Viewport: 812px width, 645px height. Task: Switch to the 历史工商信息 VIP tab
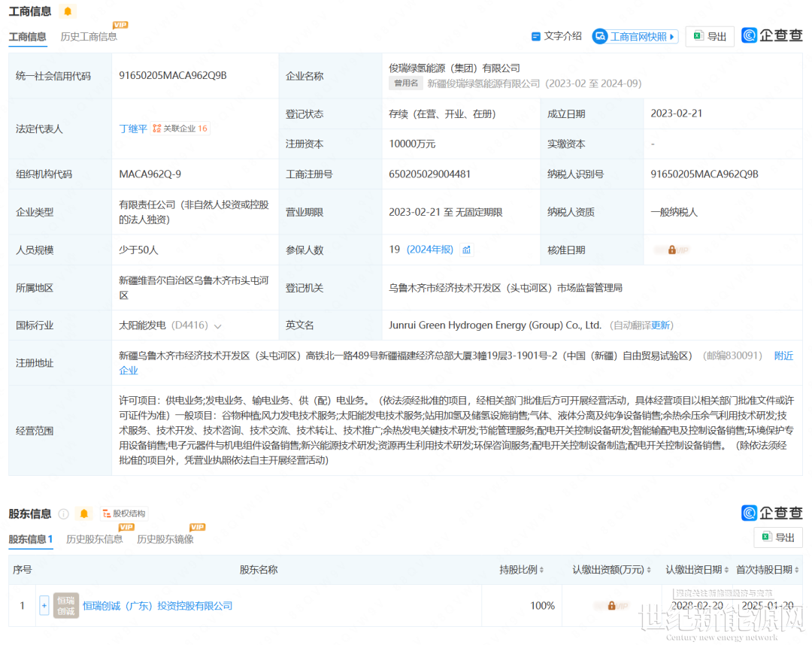pyautogui.click(x=89, y=36)
